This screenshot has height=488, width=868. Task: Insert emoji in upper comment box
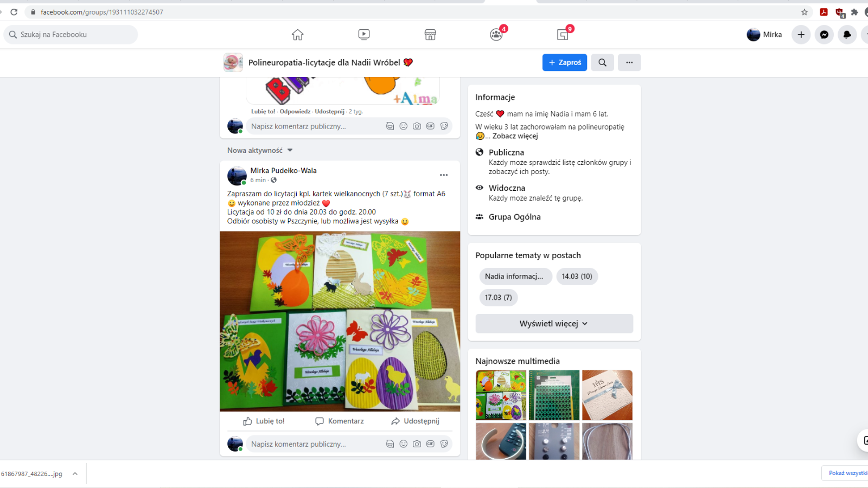403,126
